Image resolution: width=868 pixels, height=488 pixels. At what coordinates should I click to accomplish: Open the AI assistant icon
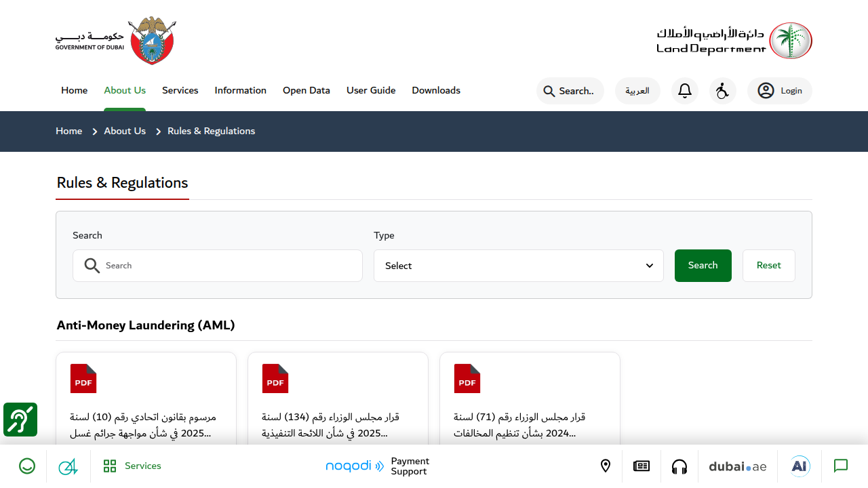coord(800,466)
